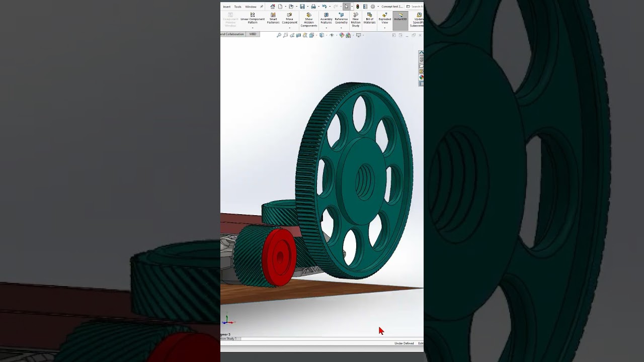Image resolution: width=644 pixels, height=362 pixels.
Task: Click Apply Scene icon
Action: (x=348, y=35)
